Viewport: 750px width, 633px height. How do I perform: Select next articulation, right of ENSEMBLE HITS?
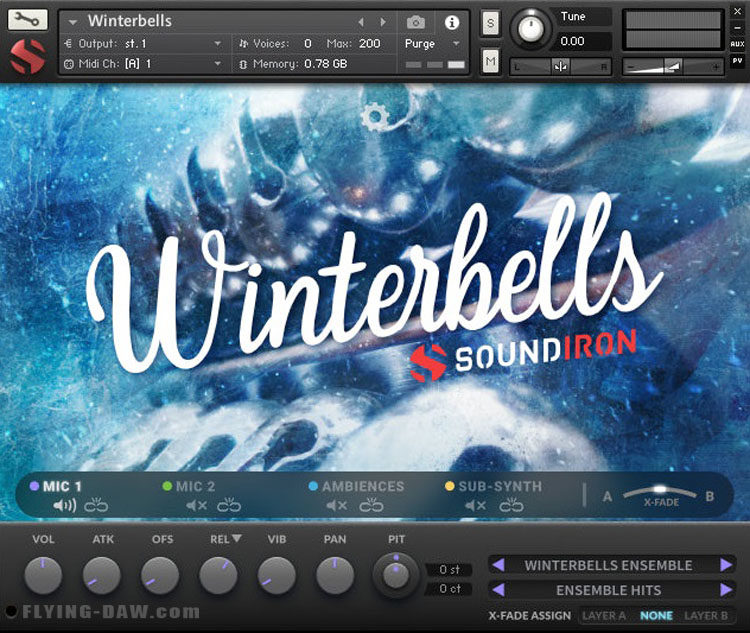[727, 589]
